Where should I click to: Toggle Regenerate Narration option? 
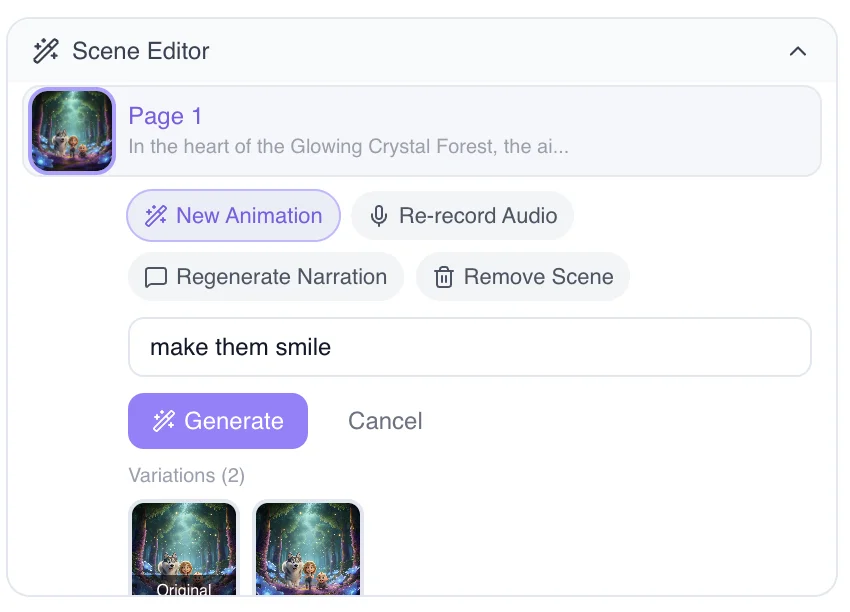click(265, 277)
